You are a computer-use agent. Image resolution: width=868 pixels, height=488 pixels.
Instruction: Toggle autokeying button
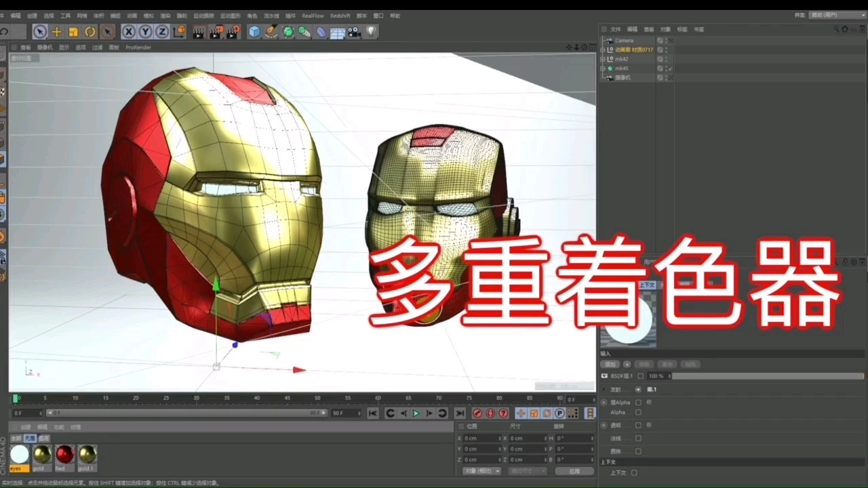[490, 413]
